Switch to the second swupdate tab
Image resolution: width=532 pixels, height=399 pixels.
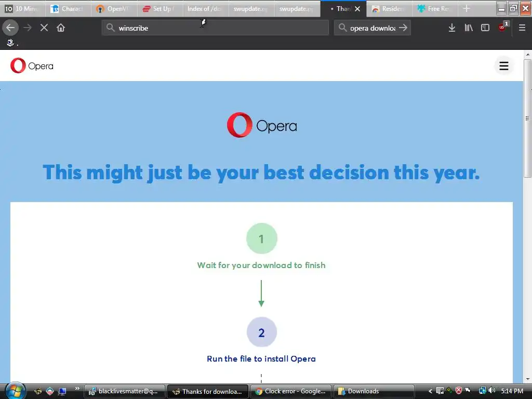[x=296, y=8]
